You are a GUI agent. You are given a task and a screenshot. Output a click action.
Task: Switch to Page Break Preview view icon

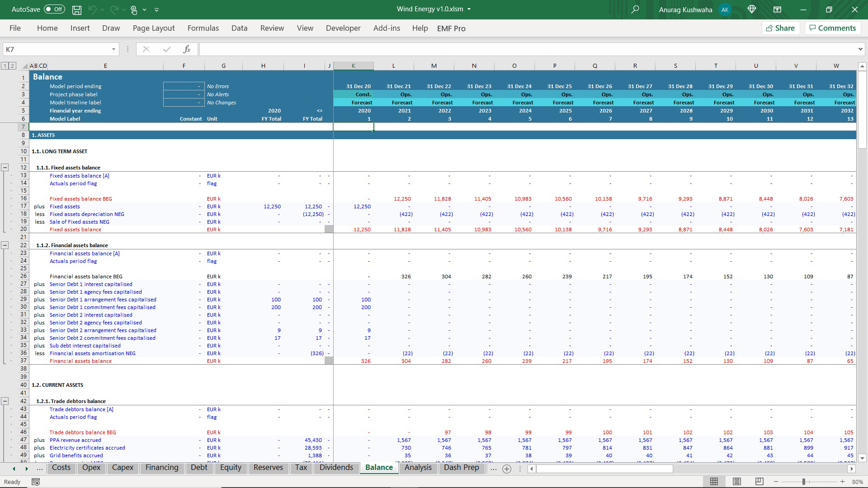coord(759,482)
